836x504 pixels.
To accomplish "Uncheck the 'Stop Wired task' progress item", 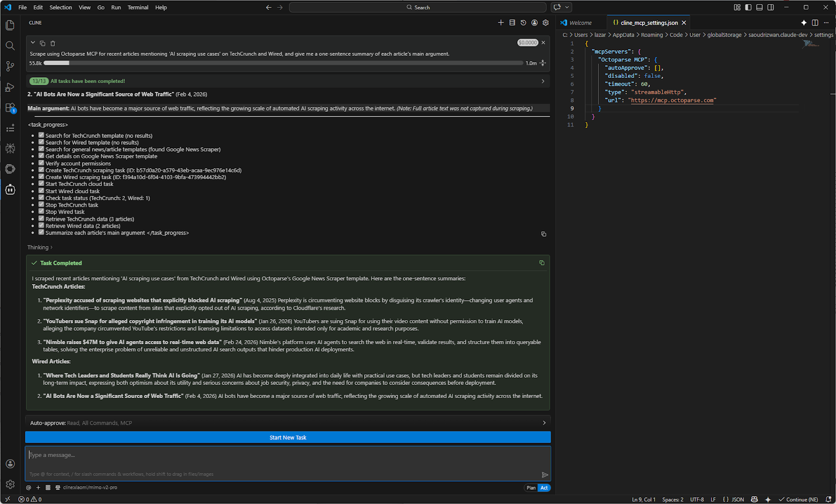I will pos(41,211).
